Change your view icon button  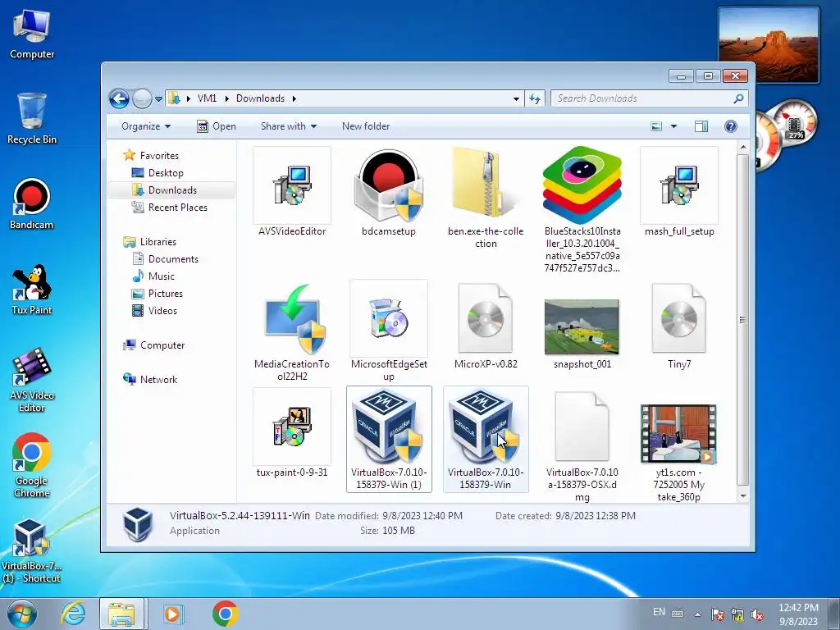coord(656,126)
